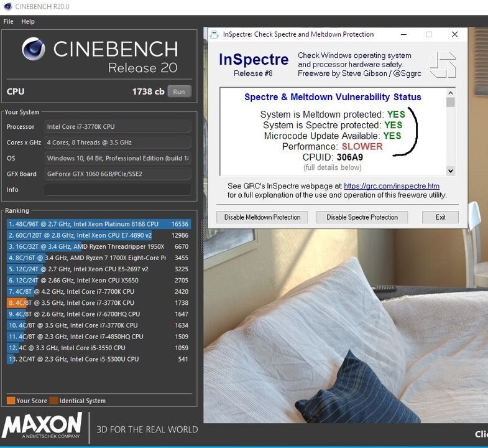Viewport: 488px width, 448px height.
Task: Click the brown Identical System legend swatch
Action: (54, 401)
